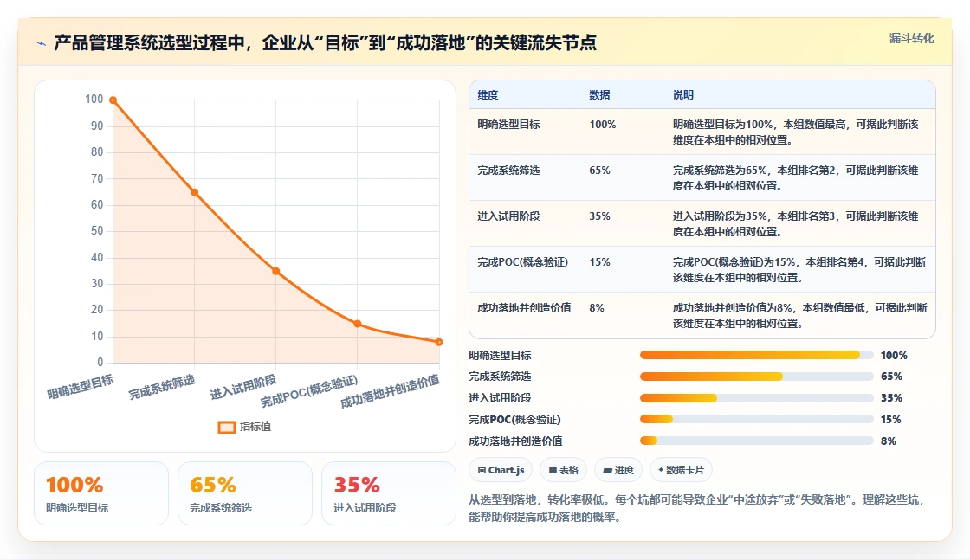Click the main title text
Screen dimensions: 970x560
[x=326, y=42]
